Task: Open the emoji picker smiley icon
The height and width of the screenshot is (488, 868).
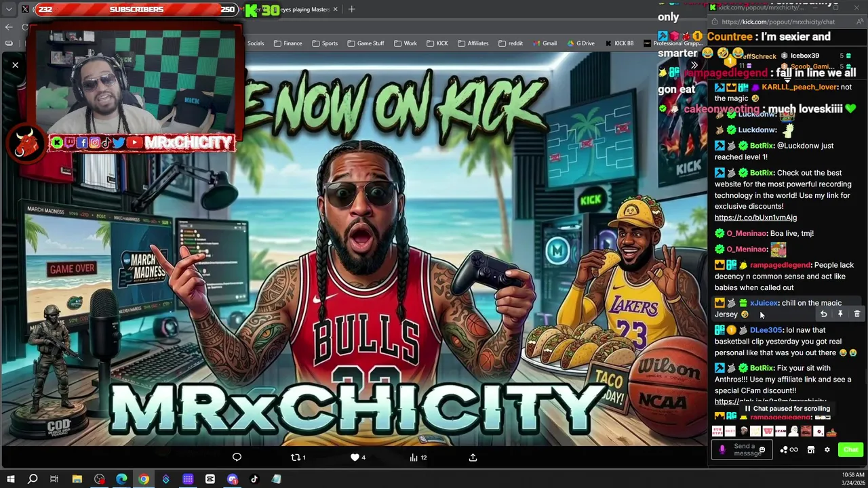Action: click(762, 449)
